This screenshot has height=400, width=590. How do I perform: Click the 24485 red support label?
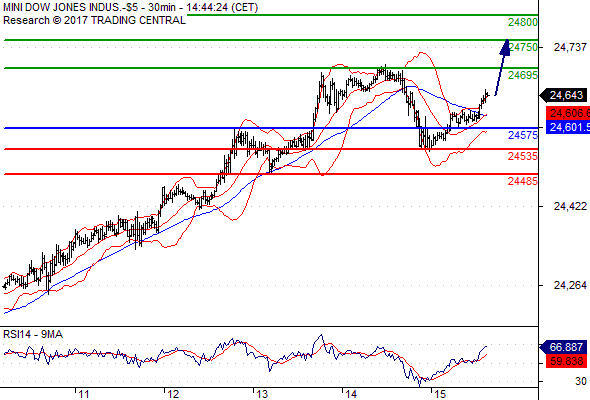click(523, 181)
